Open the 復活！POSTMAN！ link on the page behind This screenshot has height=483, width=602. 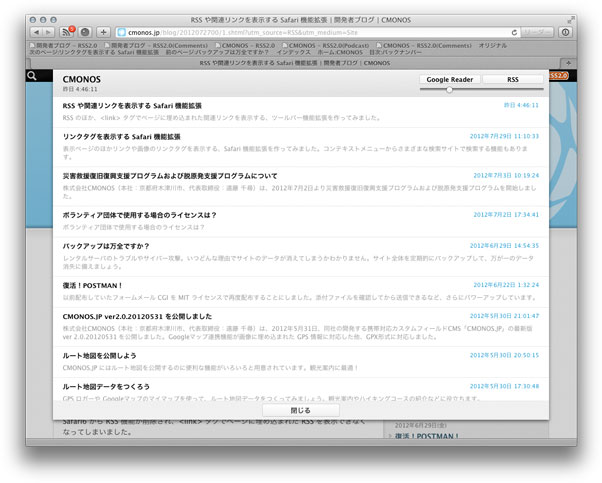coord(427,436)
